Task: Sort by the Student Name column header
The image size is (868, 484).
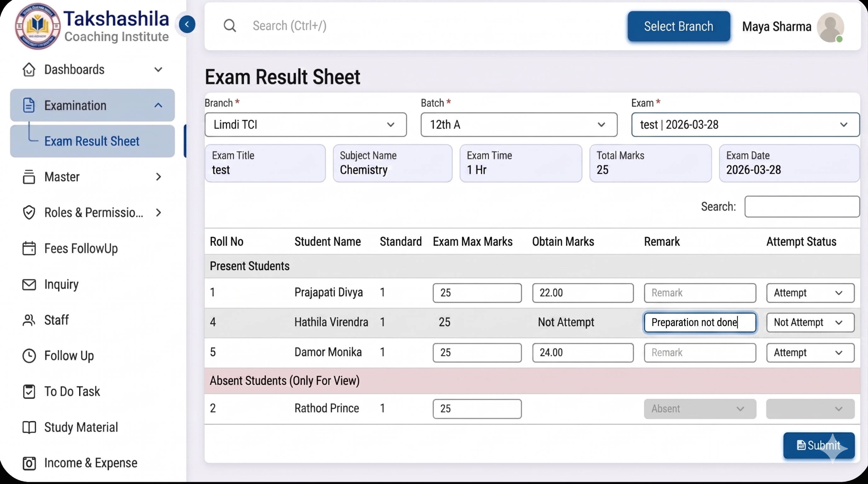Action: (327, 241)
